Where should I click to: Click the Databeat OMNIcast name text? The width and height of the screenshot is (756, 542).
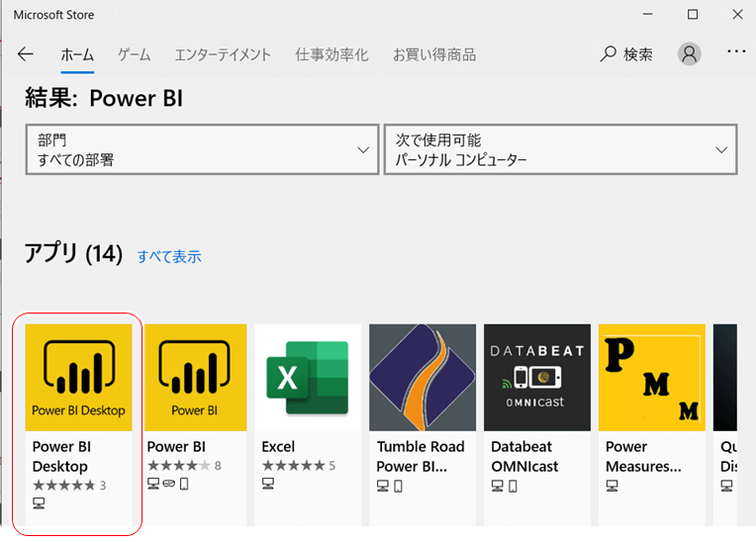coord(524,456)
